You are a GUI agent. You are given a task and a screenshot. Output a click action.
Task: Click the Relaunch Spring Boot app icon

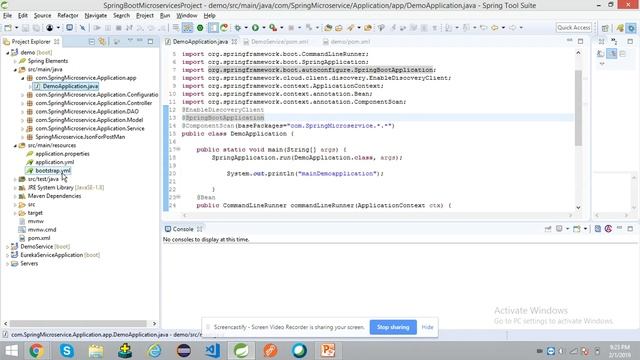point(224,28)
